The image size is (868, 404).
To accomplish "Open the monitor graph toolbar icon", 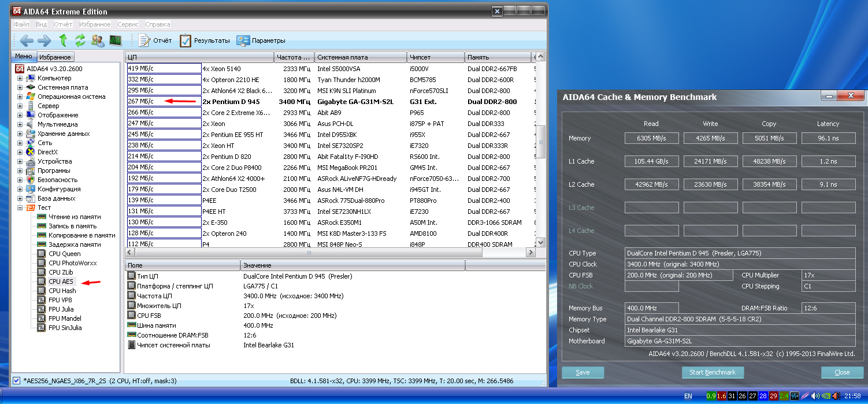I will click(116, 40).
